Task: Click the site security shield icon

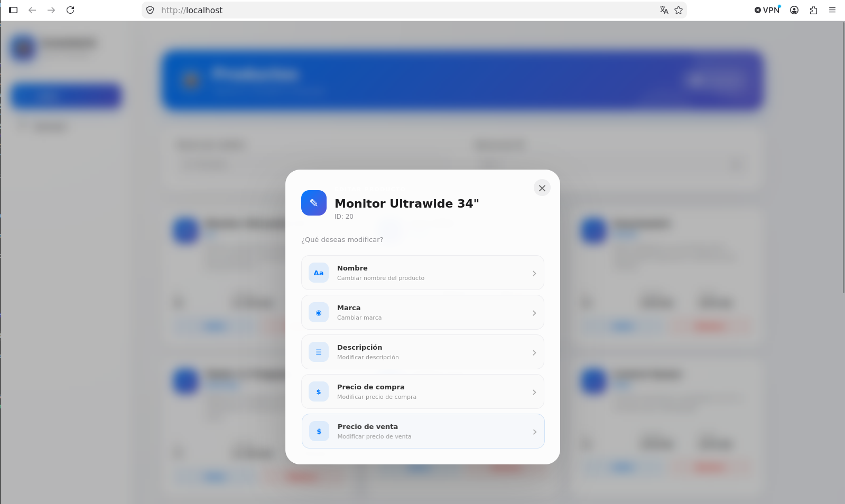Action: 150,10
